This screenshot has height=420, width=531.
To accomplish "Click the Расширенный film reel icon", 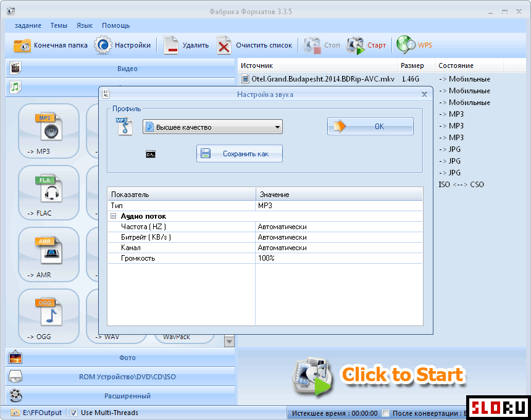I will tap(15, 395).
